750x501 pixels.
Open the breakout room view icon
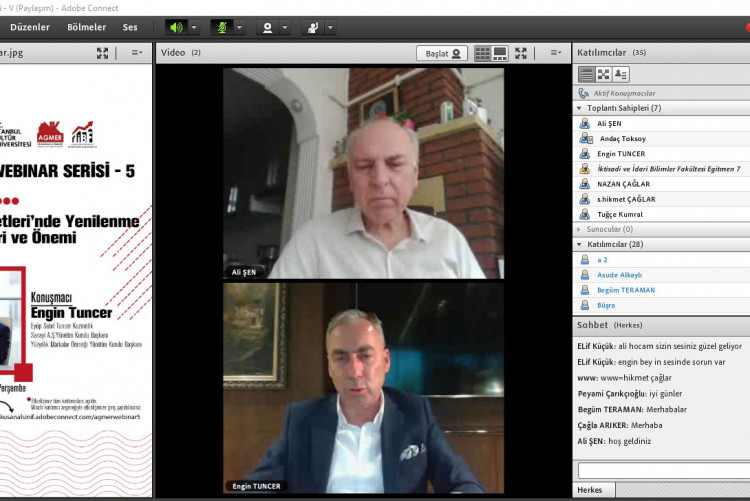tap(604, 74)
